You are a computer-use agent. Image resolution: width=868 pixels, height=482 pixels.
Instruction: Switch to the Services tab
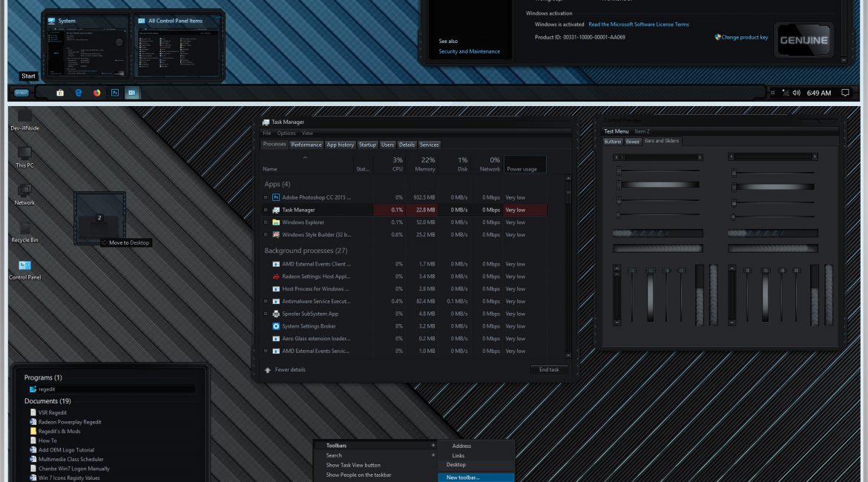(429, 145)
